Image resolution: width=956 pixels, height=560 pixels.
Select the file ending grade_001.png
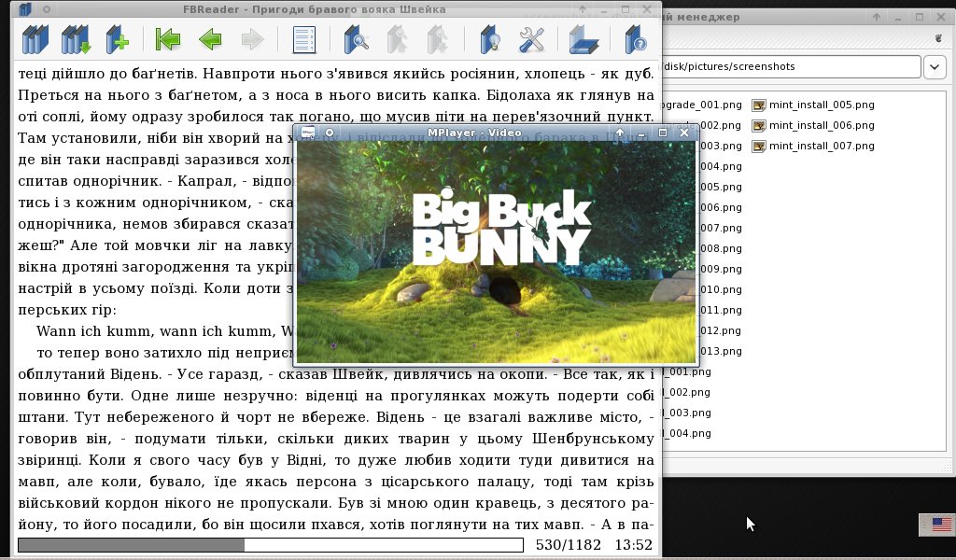pos(702,105)
